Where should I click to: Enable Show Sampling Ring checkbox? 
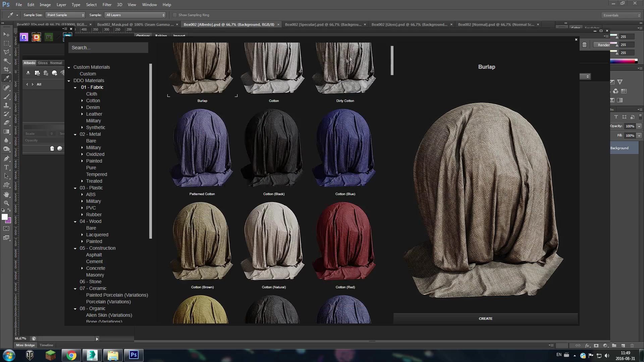click(x=175, y=15)
